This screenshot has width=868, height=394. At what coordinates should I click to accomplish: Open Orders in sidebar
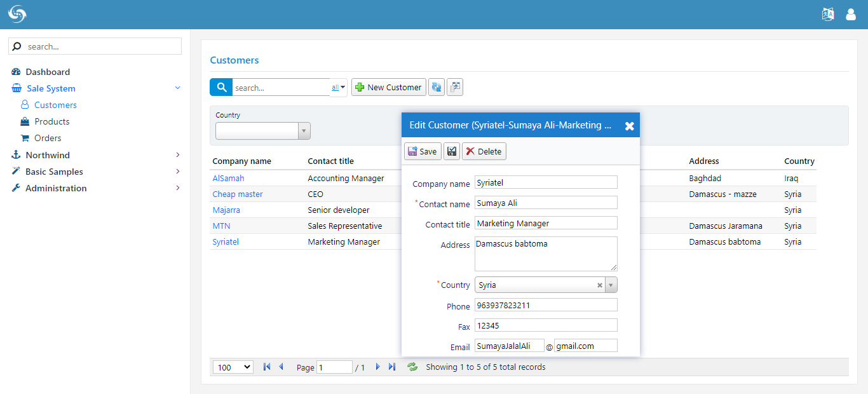48,138
